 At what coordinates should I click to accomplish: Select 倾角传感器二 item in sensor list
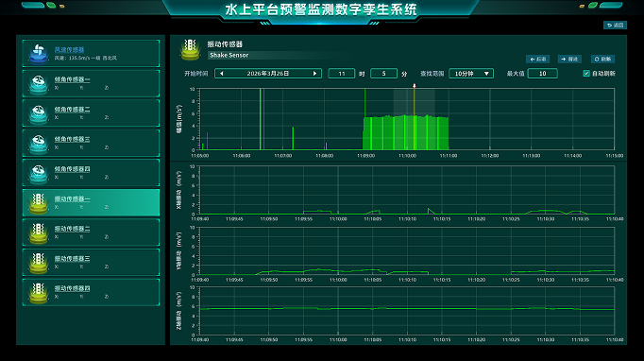pos(91,113)
